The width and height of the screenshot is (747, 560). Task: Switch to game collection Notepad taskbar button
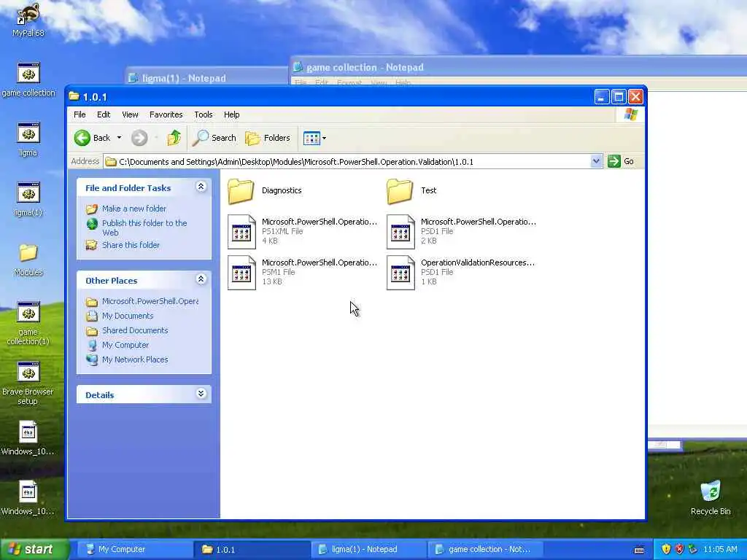484,550
